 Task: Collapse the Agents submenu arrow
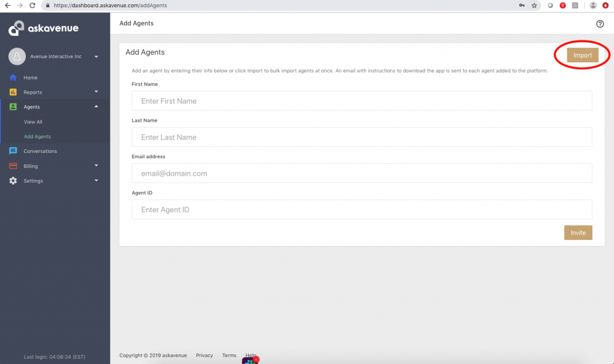pyautogui.click(x=96, y=106)
